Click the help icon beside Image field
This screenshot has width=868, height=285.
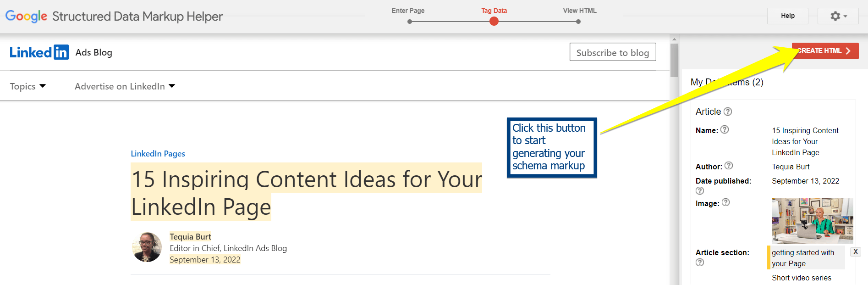[725, 202]
